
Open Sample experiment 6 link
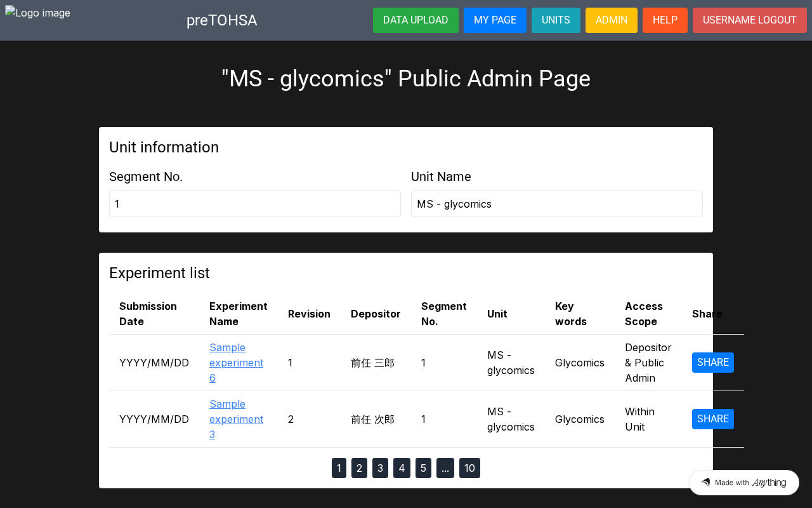[x=236, y=363]
